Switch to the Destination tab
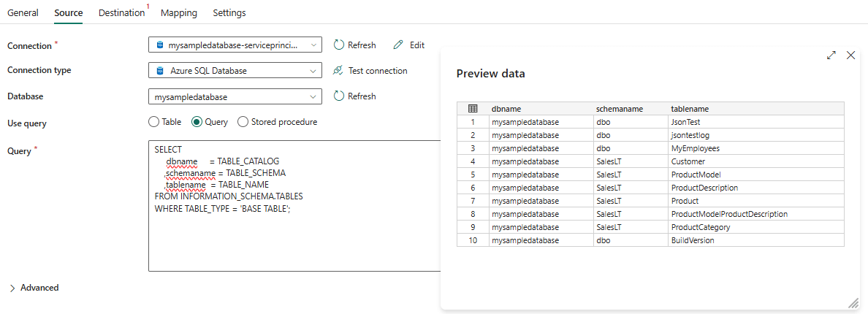Viewport: 868px width, 314px height. pos(121,13)
